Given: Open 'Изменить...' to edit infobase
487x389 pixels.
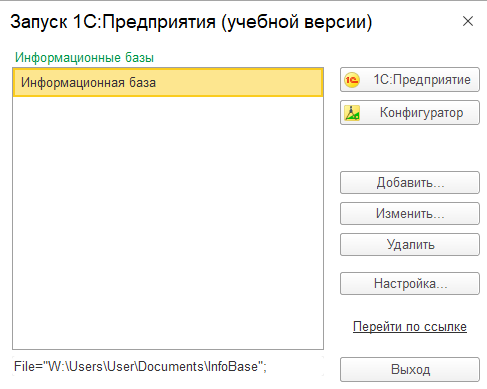Looking at the screenshot, I should (x=410, y=214).
